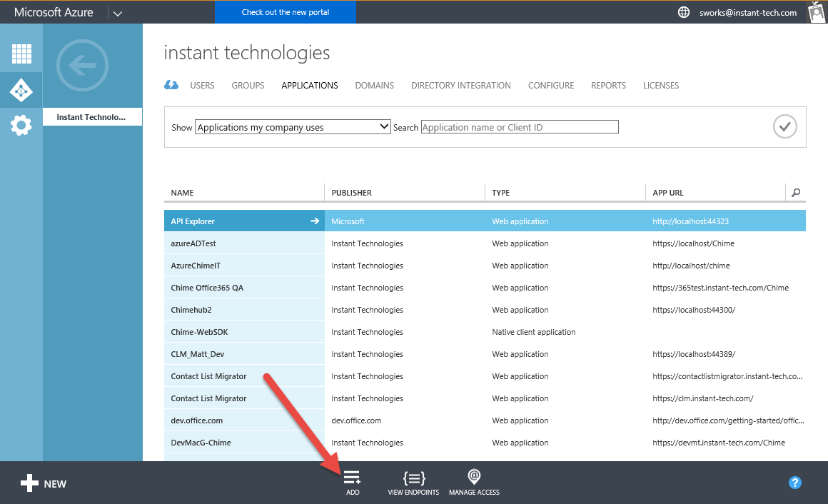Open the settings gear in sidebar
Screen dimensions: 828x504
coord(21,126)
